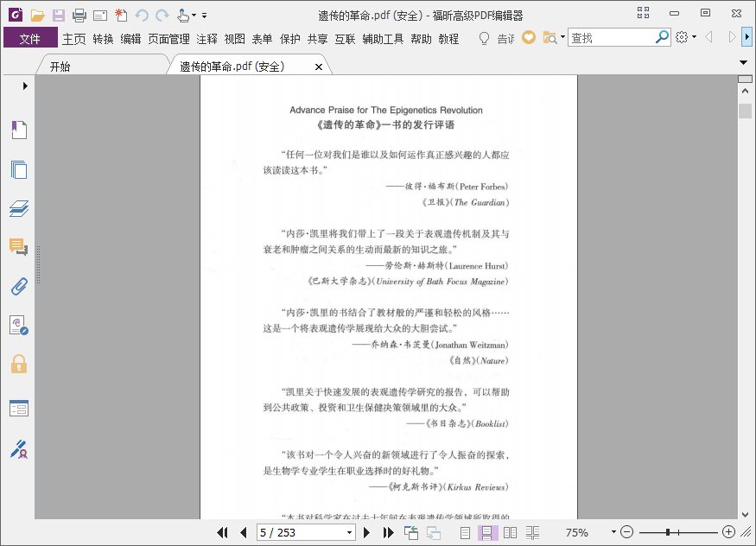
Task: Click the magnifier search button
Action: coord(663,36)
